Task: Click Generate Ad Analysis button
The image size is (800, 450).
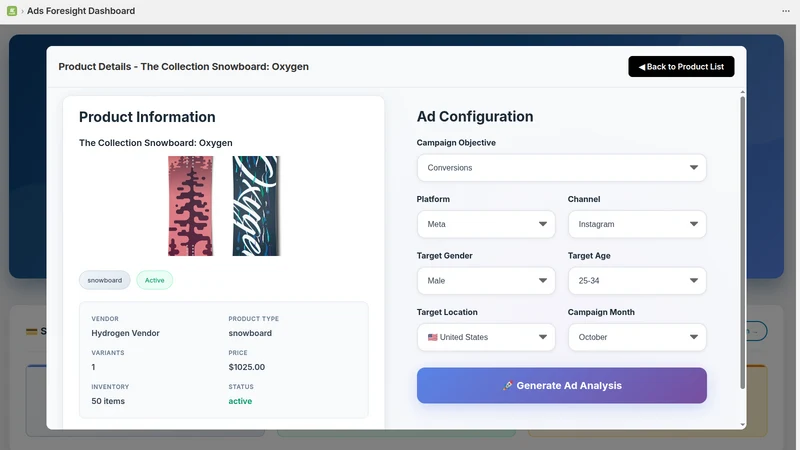Action: (x=561, y=386)
